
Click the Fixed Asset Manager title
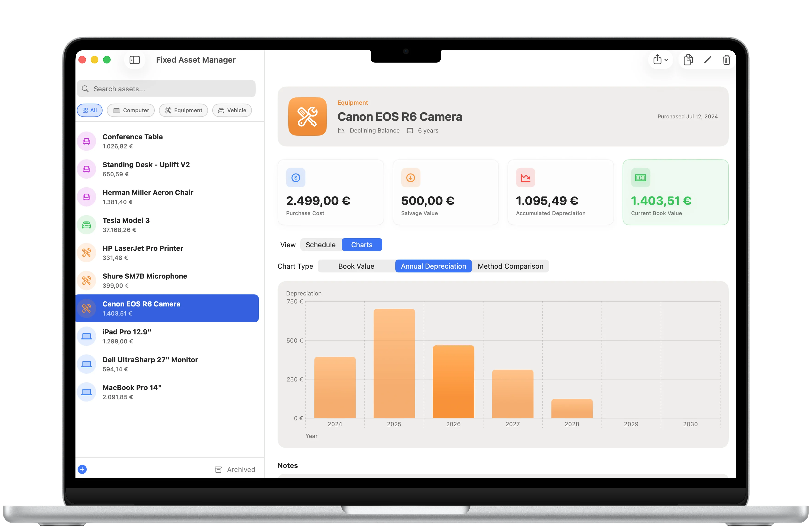[196, 60]
